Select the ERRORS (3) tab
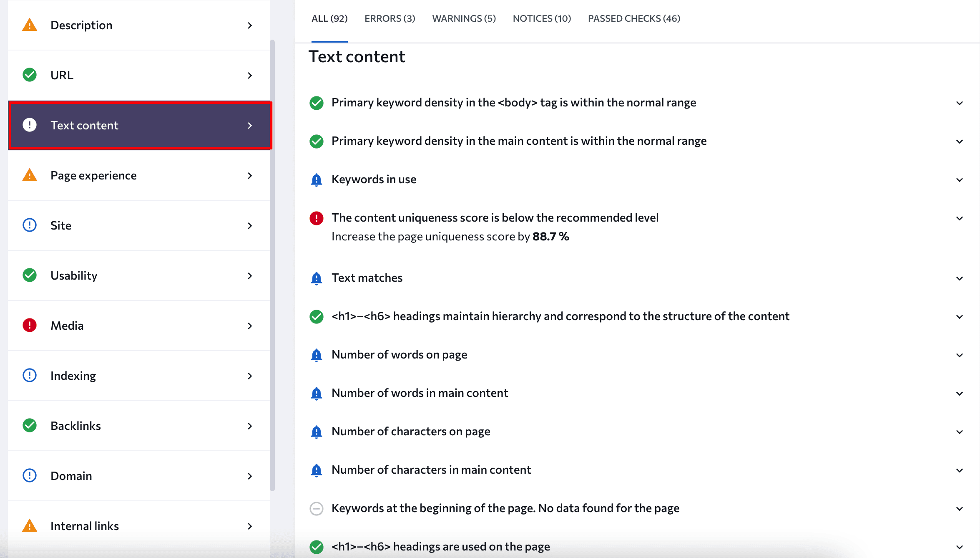 tap(390, 18)
